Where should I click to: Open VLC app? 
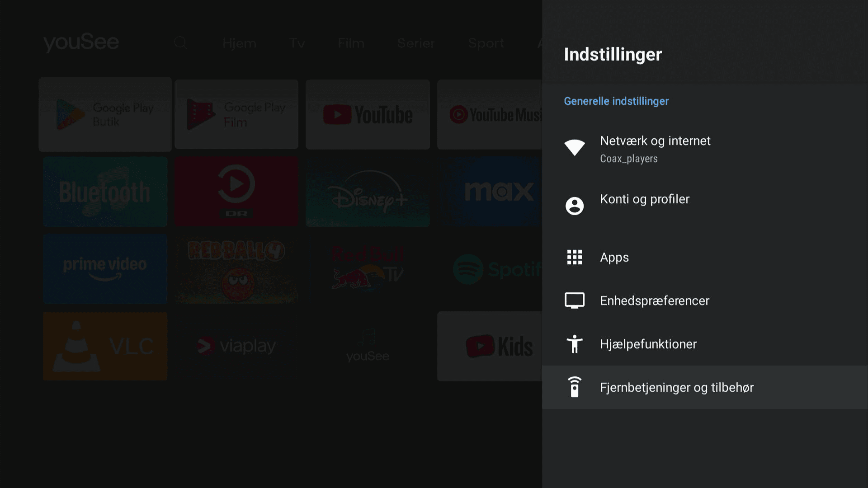tap(105, 346)
